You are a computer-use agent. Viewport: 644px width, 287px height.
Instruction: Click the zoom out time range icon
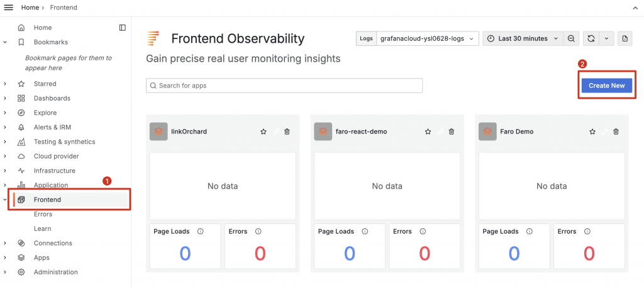[x=571, y=38]
